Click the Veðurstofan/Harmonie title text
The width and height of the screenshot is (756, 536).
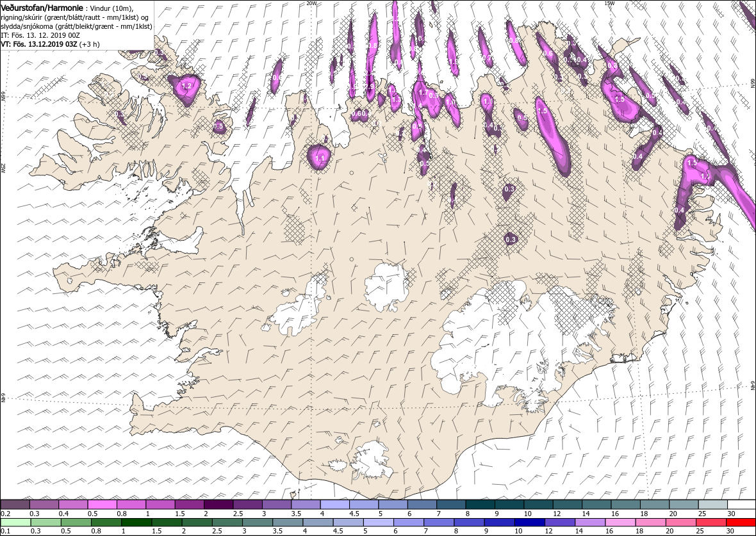point(42,8)
